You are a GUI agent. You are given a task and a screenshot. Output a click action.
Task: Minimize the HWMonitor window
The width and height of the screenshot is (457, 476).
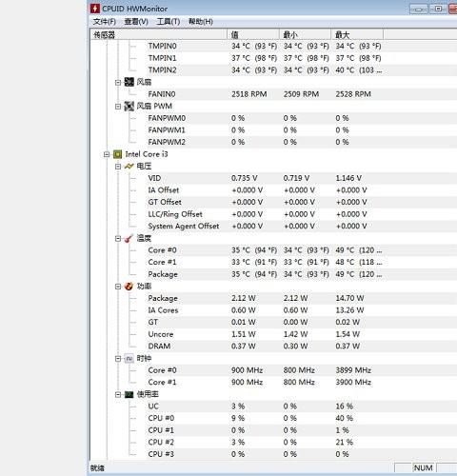[419, 9]
